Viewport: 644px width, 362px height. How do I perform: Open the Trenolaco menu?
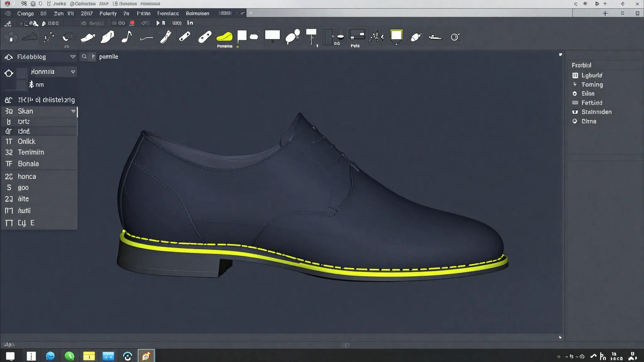click(x=168, y=14)
